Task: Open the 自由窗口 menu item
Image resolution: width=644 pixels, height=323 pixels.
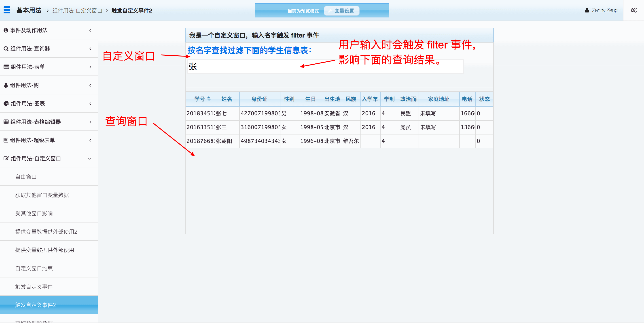Action: pos(26,177)
